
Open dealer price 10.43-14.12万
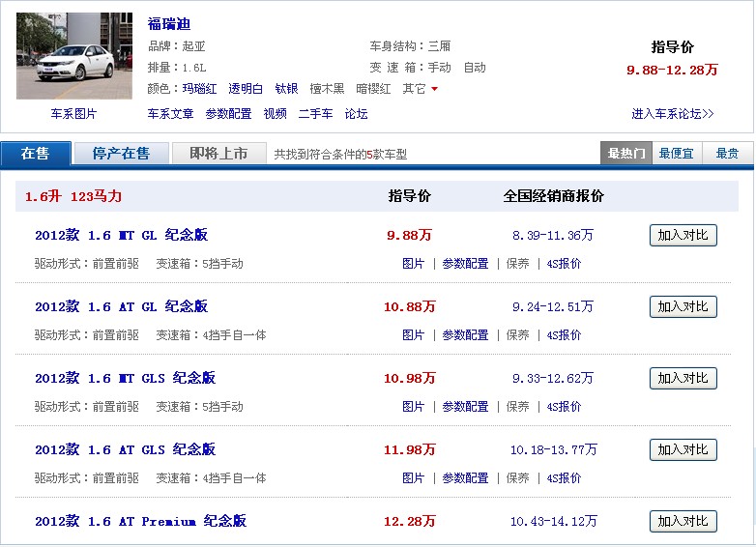(554, 521)
